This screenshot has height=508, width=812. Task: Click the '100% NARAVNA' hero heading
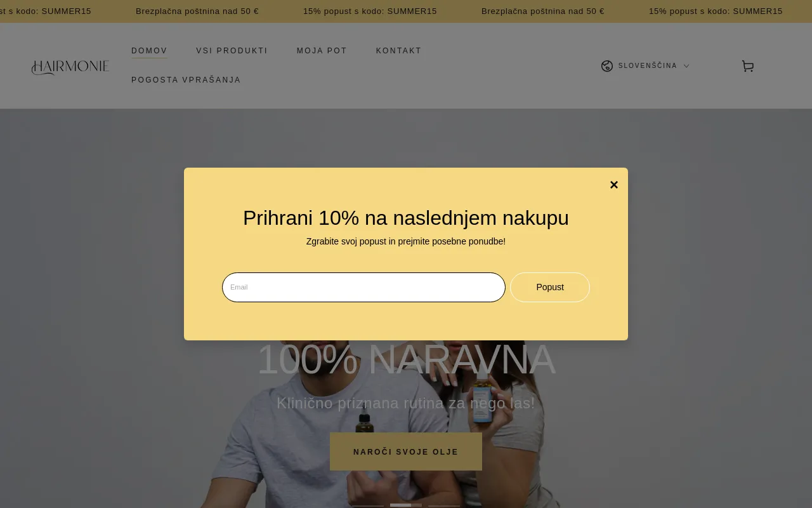(x=406, y=359)
